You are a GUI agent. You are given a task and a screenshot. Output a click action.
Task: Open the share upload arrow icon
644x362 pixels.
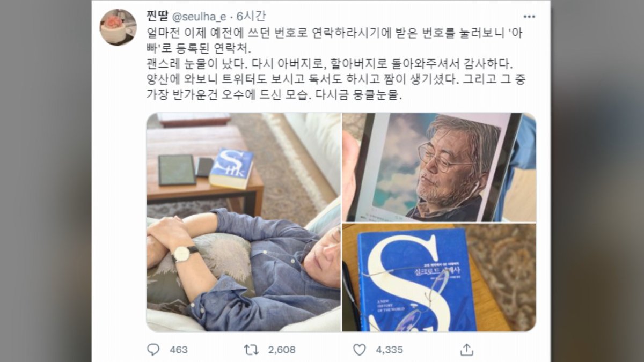(467, 350)
